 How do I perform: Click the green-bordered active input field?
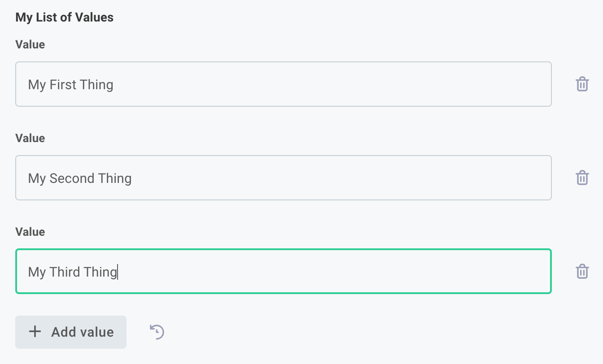pos(284,271)
